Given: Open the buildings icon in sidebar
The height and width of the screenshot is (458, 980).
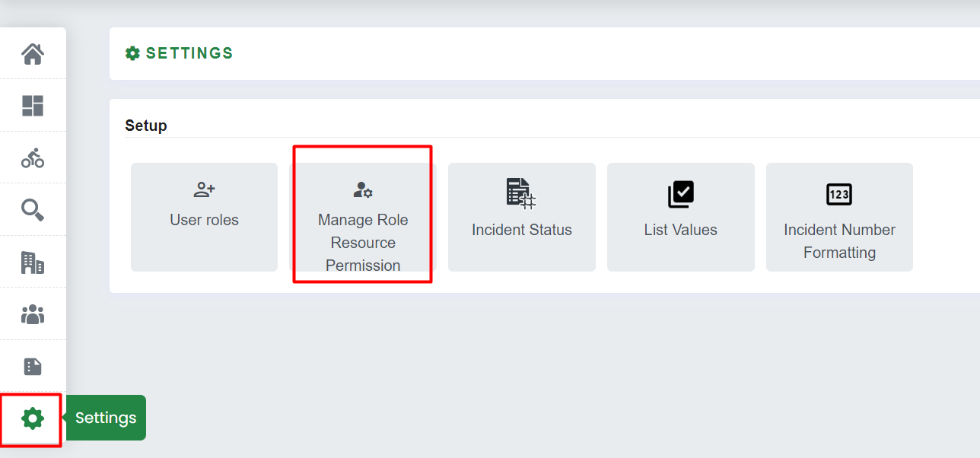Looking at the screenshot, I should point(33,262).
